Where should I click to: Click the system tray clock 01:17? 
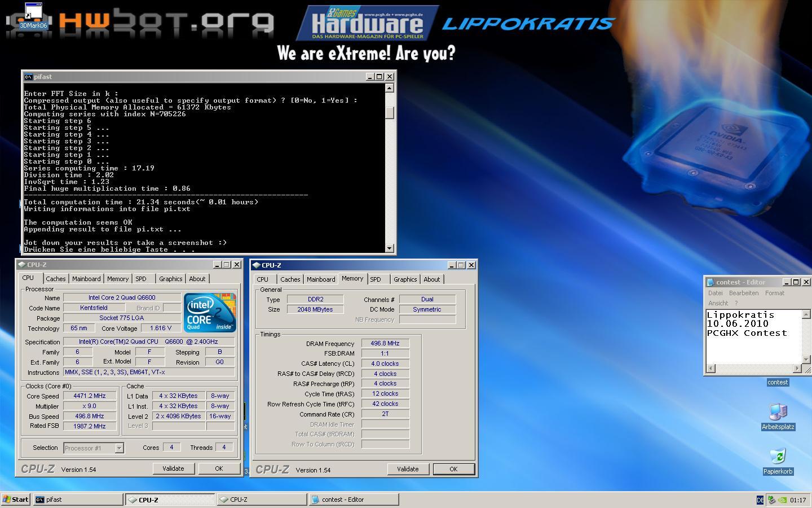point(798,500)
